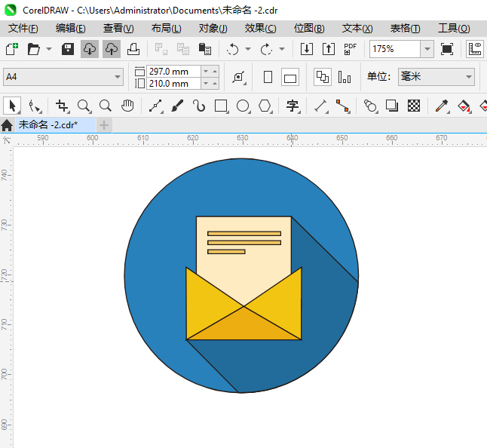Open the 位图(B) menu
This screenshot has width=487, height=448.
point(309,29)
